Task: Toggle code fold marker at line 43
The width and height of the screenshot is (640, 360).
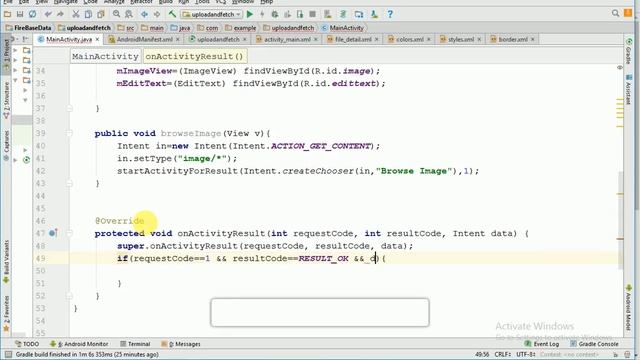Action: [x=69, y=183]
